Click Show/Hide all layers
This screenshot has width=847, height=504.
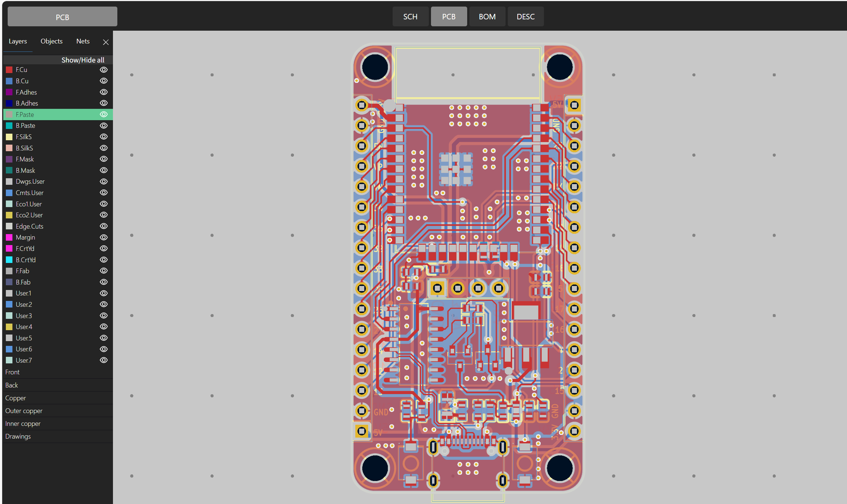click(x=83, y=60)
